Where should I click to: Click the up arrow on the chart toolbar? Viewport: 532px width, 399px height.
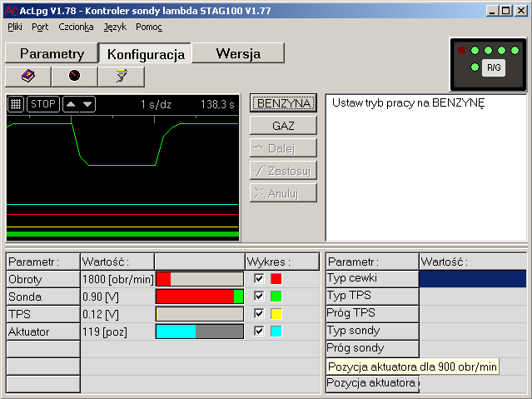(72, 104)
